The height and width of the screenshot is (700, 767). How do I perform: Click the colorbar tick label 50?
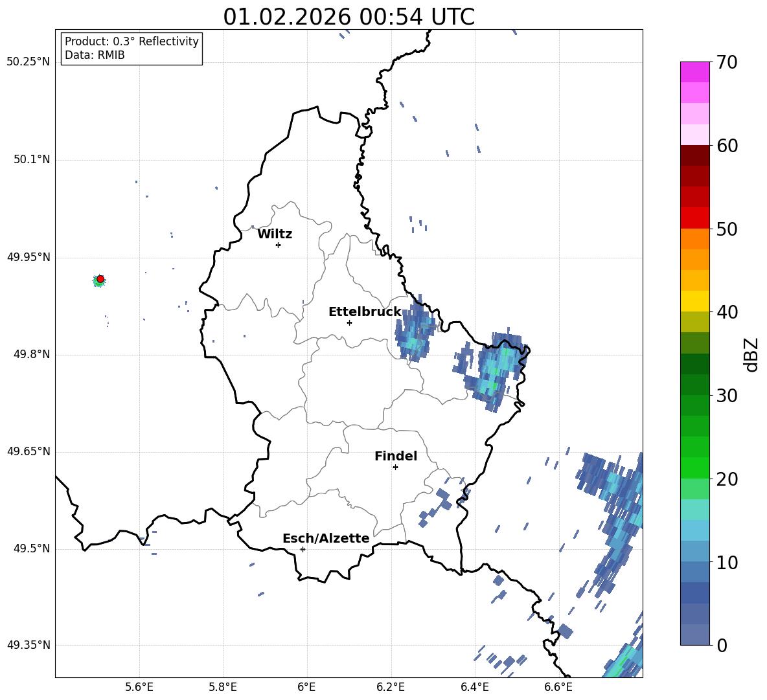727,229
